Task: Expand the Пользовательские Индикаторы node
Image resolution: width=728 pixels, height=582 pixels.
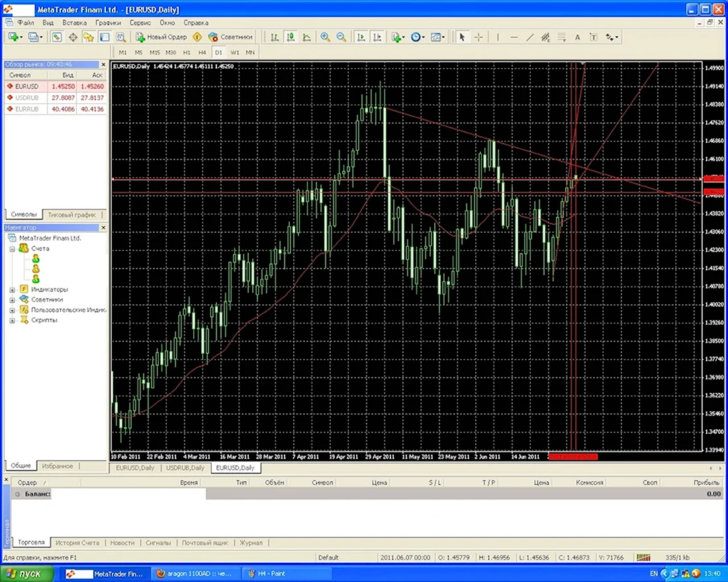Action: pyautogui.click(x=12, y=310)
